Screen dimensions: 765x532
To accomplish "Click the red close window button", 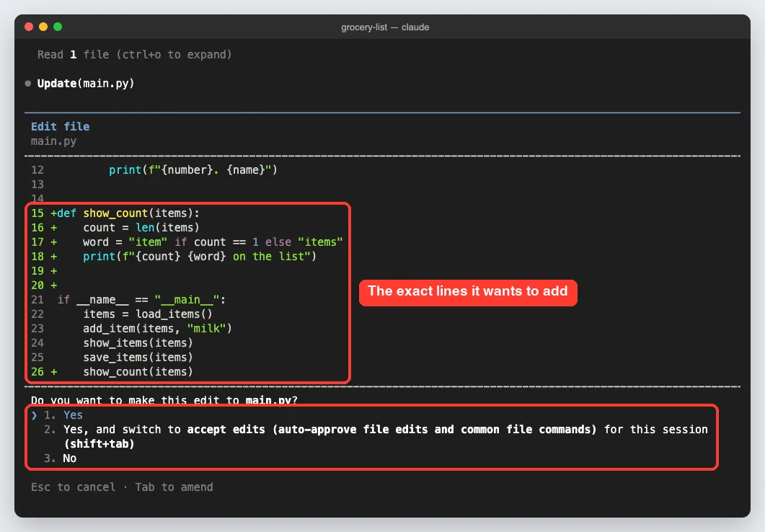I will (29, 27).
